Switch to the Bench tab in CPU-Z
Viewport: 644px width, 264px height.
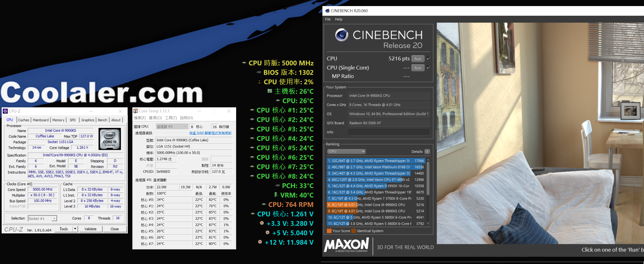[x=102, y=120]
